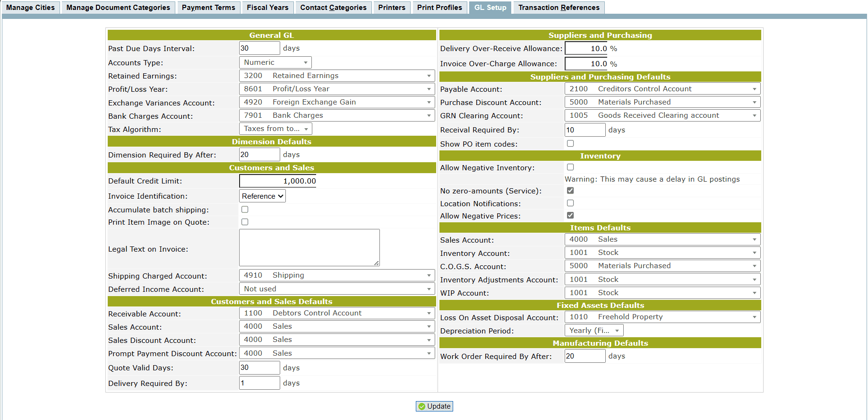Open the Payment Terms tab
This screenshot has height=420, width=868.
pos(208,8)
